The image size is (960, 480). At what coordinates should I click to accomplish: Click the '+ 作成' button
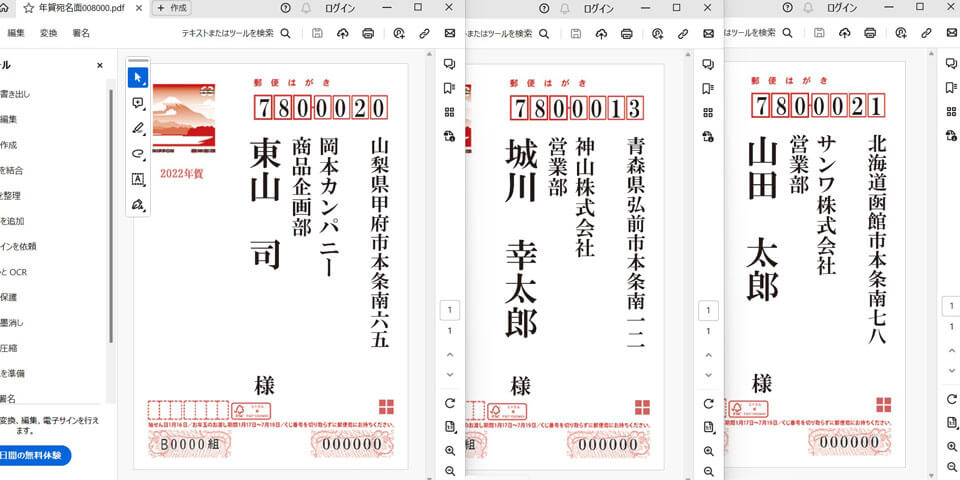click(x=172, y=8)
